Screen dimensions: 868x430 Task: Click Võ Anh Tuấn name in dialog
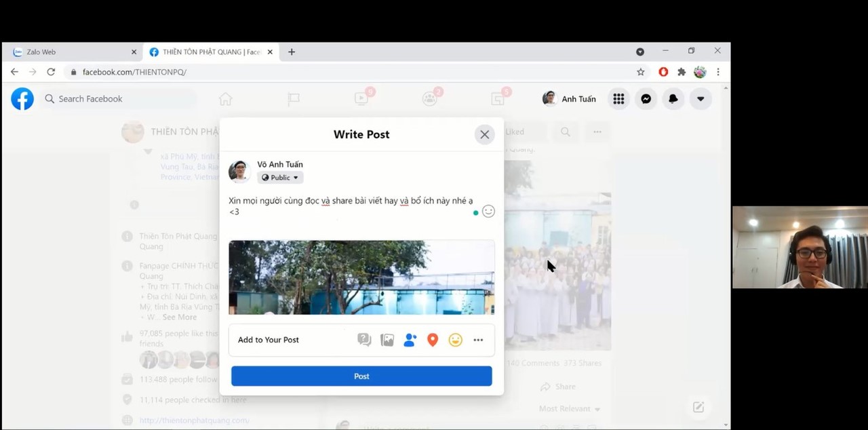[x=280, y=164]
